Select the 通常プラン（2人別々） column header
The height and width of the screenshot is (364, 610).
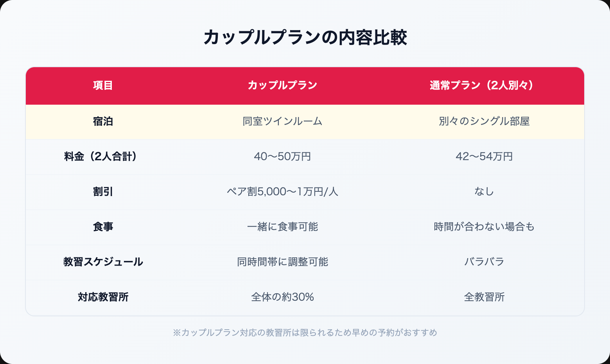point(484,86)
